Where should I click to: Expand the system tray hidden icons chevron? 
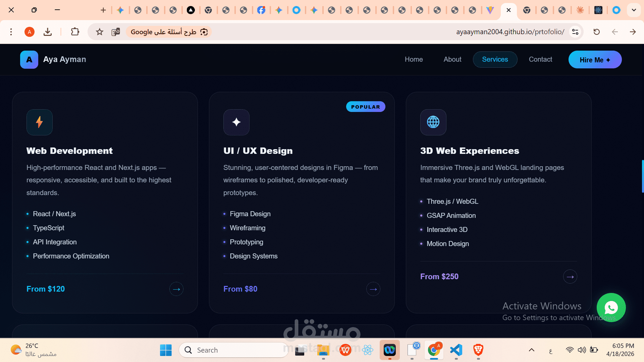pyautogui.click(x=532, y=350)
